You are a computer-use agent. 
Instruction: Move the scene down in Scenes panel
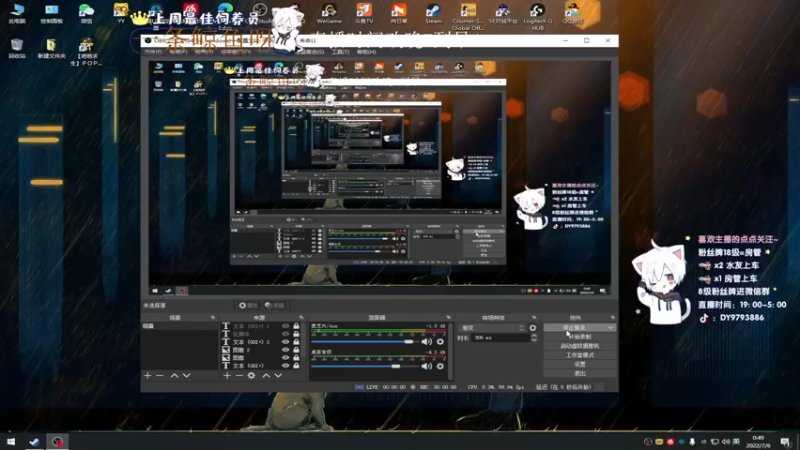(x=187, y=376)
